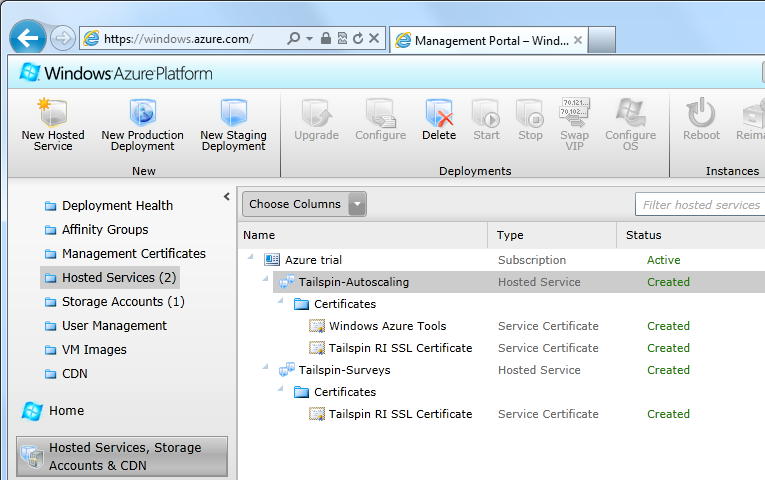Image resolution: width=765 pixels, height=480 pixels.
Task: Click the Tailspin-Surveys service icon
Action: pos(287,370)
